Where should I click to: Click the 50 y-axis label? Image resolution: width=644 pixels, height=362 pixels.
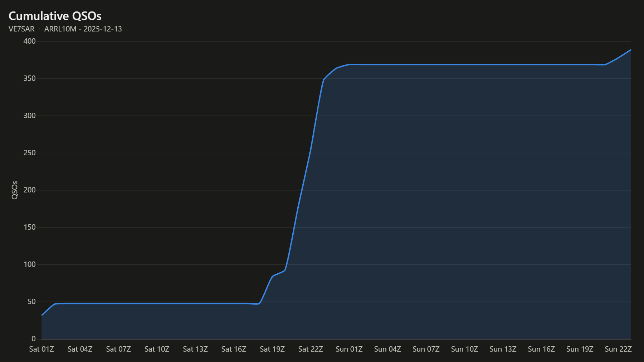(32, 302)
